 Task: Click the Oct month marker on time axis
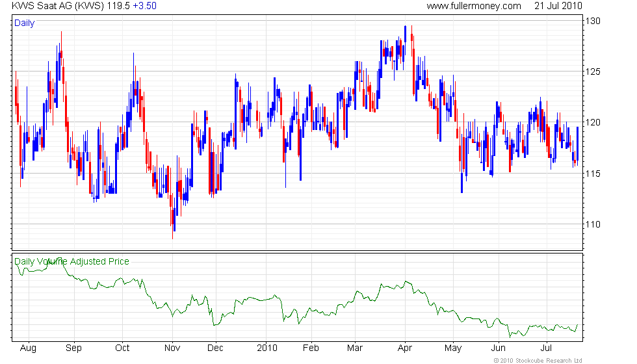123,348
